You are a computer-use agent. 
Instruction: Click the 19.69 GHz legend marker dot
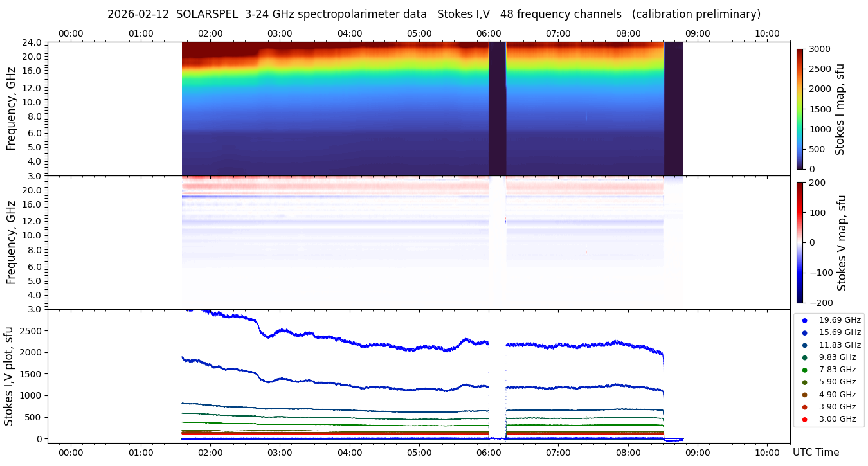pos(804,320)
